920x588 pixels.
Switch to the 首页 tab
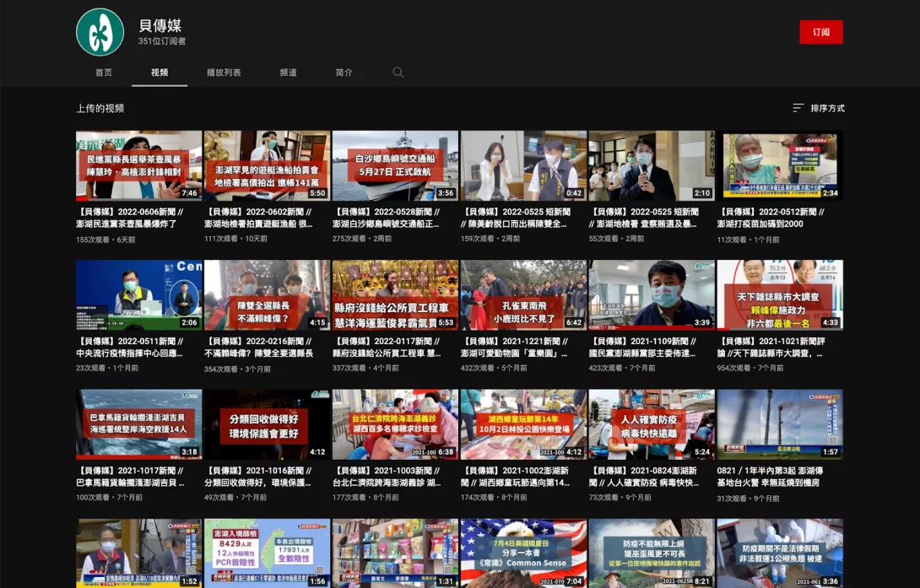tap(104, 73)
